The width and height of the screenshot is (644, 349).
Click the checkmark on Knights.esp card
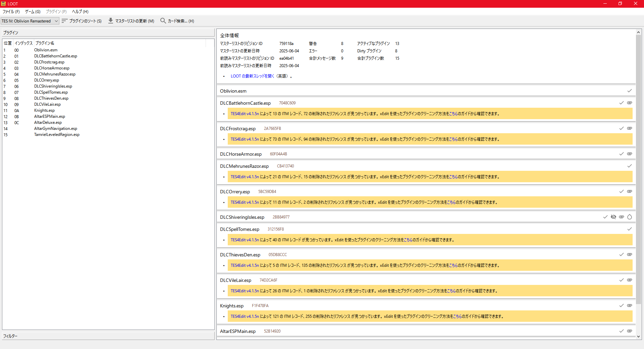coord(622,306)
